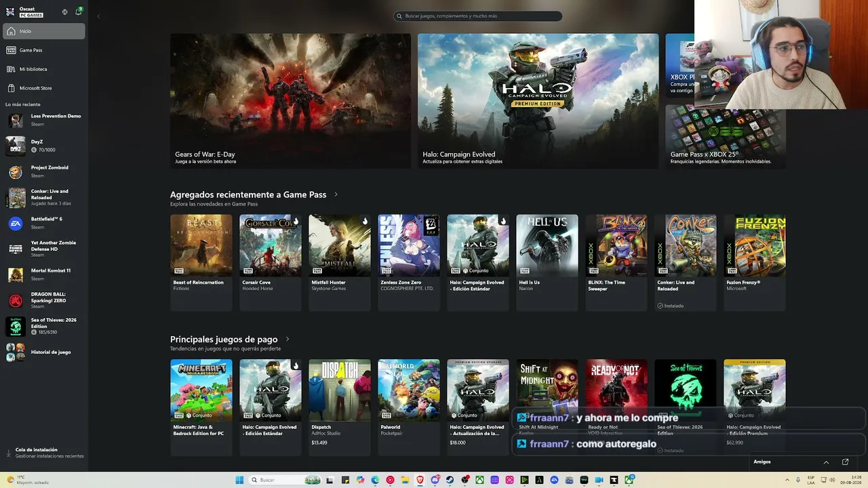Viewport: 868px width, 488px height.
Task: Select Yet Another Zombie Defense HD entry
Action: pyautogui.click(x=44, y=249)
